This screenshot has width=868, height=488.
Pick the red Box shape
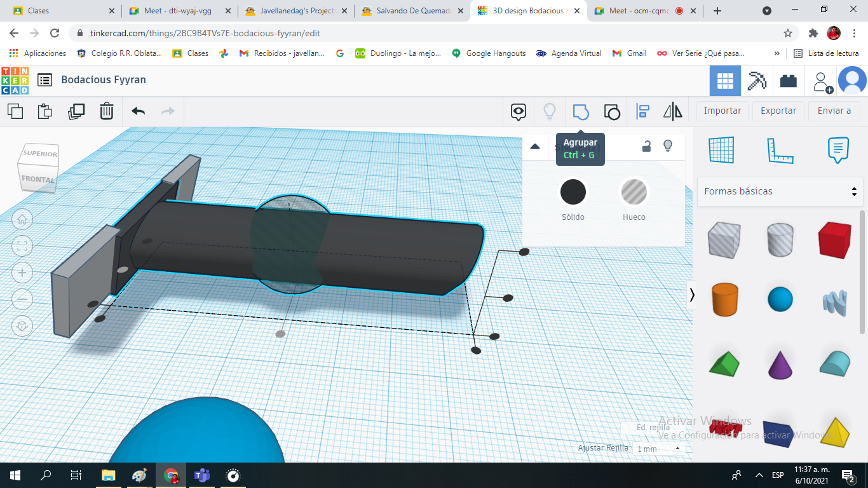click(834, 239)
